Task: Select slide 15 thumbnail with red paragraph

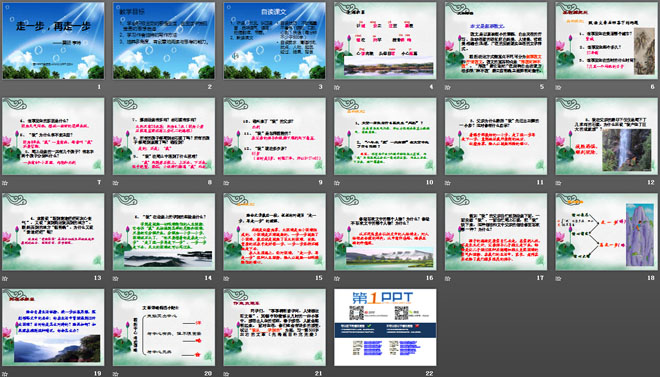Action: click(275, 232)
